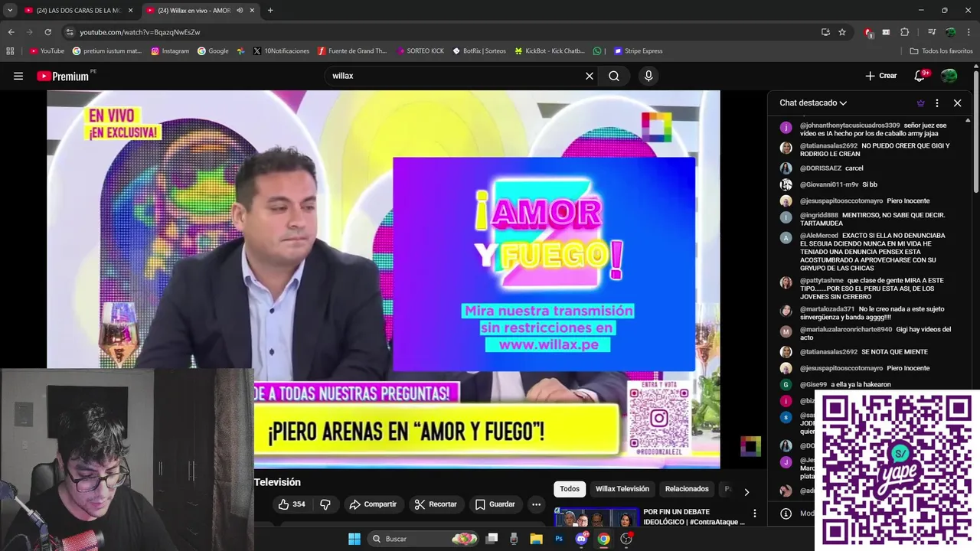Image resolution: width=980 pixels, height=551 pixels.
Task: Expand the Chat destacado dropdown
Action: point(813,103)
